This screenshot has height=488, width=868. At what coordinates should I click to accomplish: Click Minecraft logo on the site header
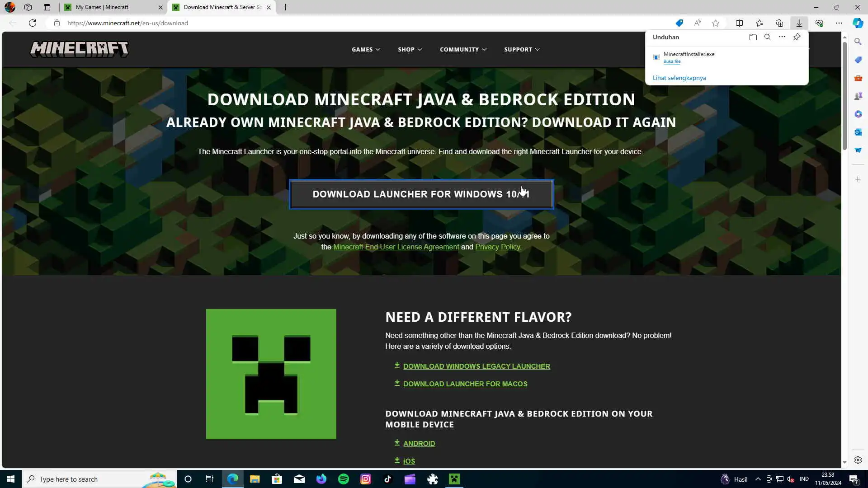pyautogui.click(x=79, y=49)
